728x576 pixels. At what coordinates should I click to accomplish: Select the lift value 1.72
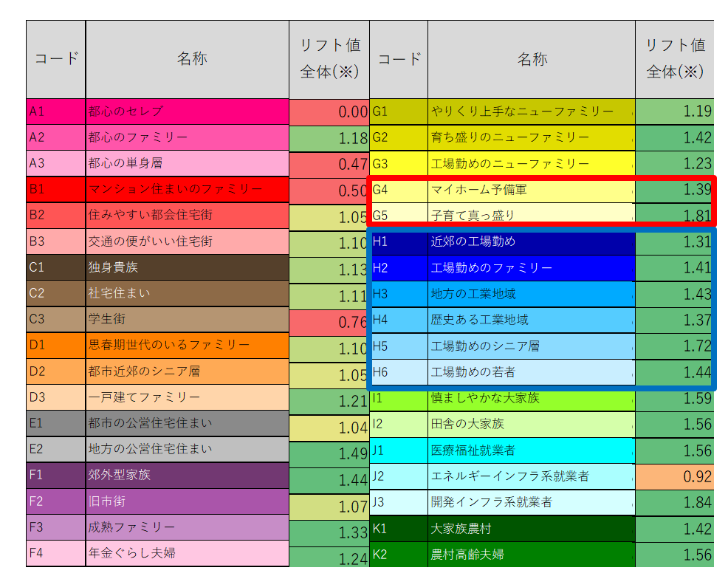tap(674, 346)
